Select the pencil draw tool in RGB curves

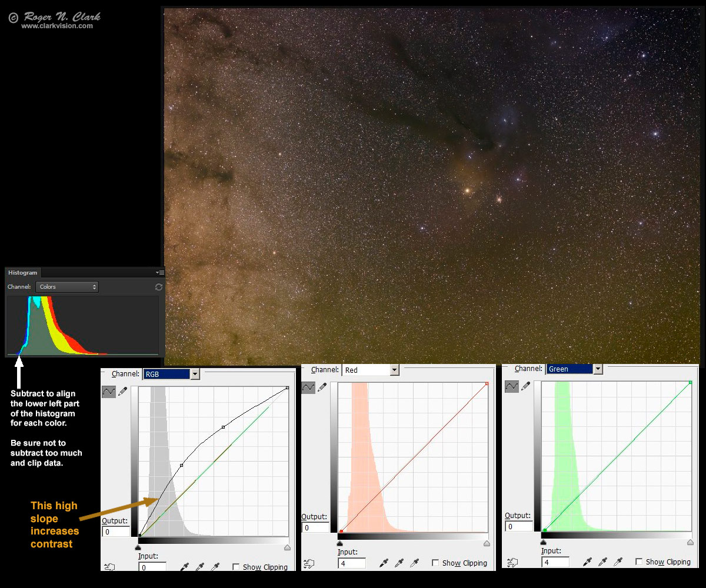122,392
